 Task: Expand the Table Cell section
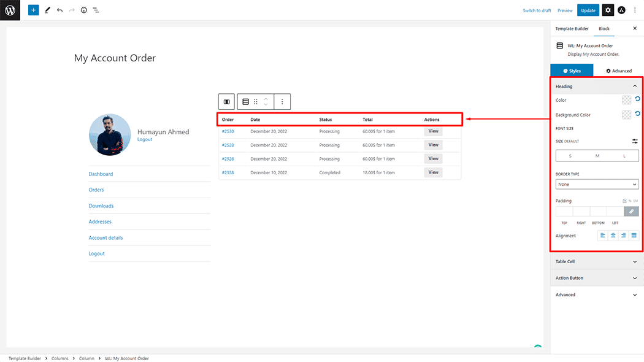point(596,261)
